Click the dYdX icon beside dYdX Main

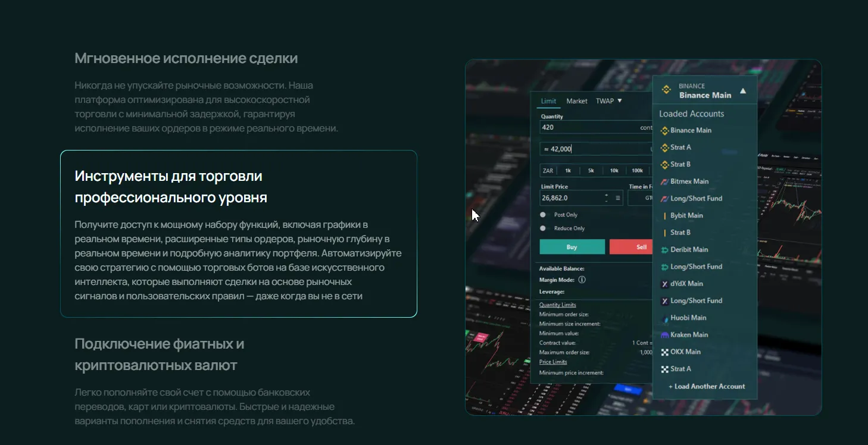tap(665, 284)
